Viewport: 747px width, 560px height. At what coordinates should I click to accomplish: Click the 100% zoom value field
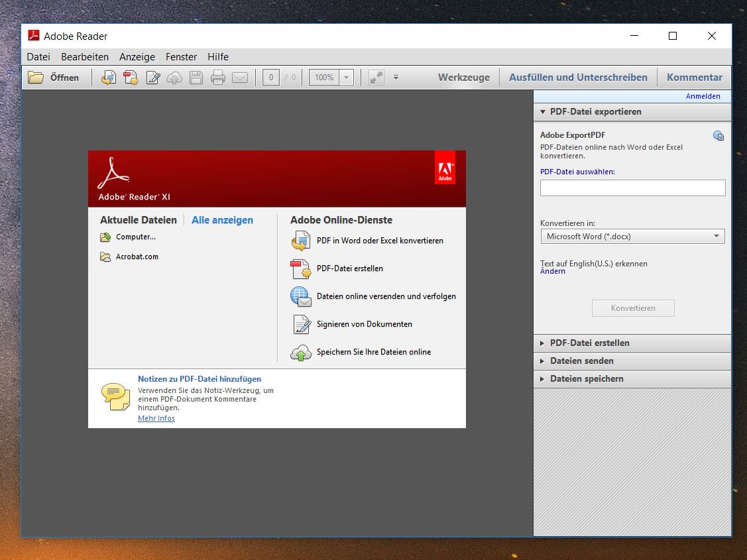(324, 77)
